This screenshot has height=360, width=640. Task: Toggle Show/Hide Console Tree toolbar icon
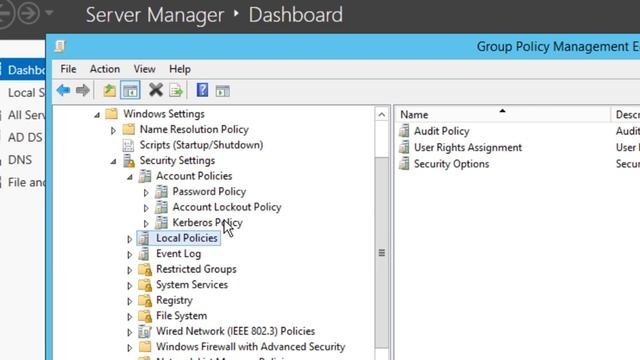coord(130,90)
